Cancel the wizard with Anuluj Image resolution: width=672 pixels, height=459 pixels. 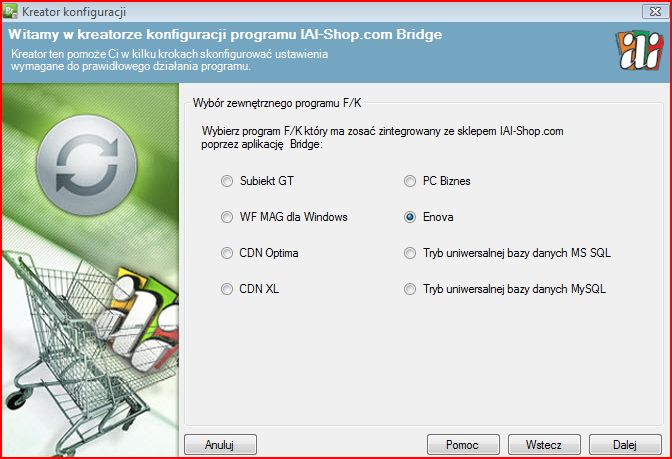coord(220,444)
